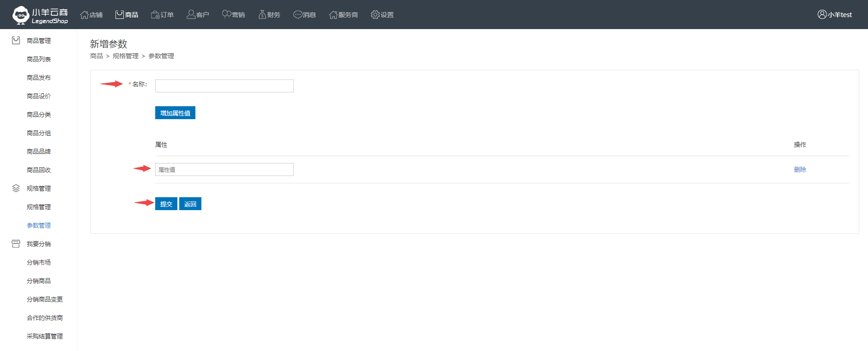Open the 设置 settings gear icon
868x351 pixels.
click(375, 15)
